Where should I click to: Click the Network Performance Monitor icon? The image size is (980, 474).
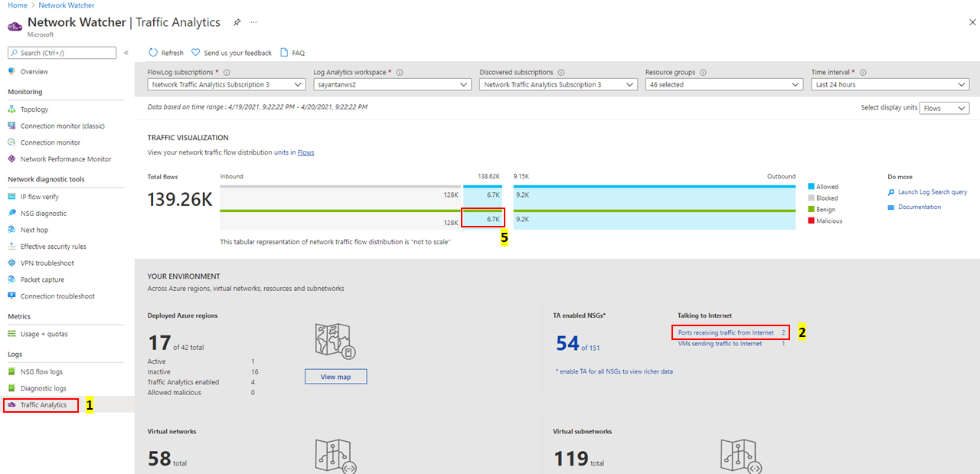(x=11, y=159)
